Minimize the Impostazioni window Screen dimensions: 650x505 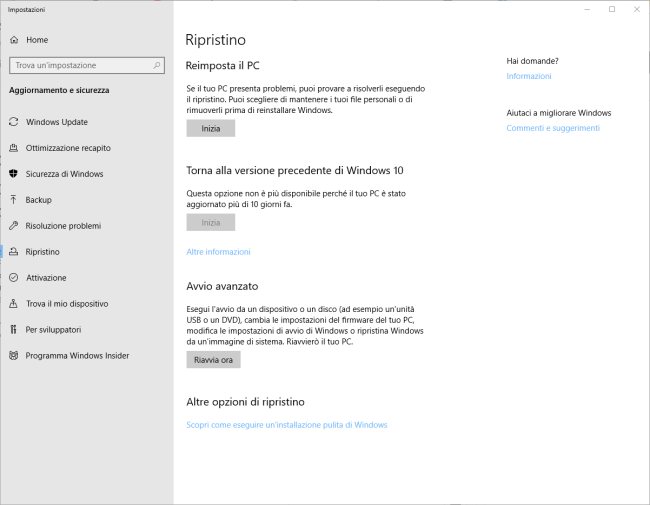pyautogui.click(x=587, y=9)
